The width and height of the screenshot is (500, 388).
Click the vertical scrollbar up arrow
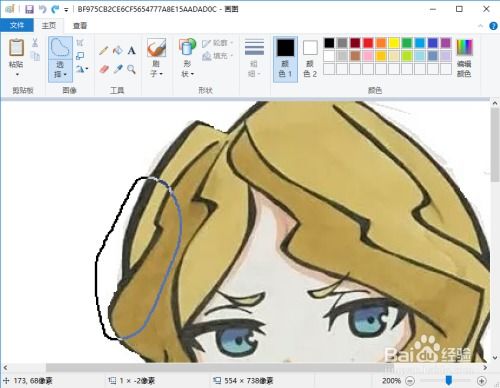click(x=495, y=103)
